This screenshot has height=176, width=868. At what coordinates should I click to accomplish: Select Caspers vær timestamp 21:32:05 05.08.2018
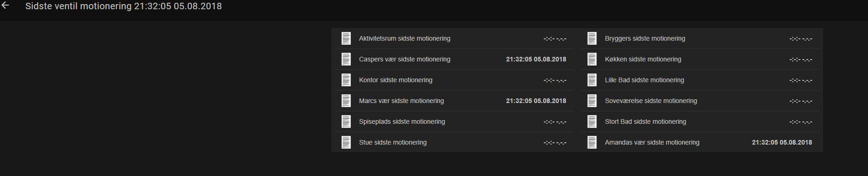click(x=536, y=59)
